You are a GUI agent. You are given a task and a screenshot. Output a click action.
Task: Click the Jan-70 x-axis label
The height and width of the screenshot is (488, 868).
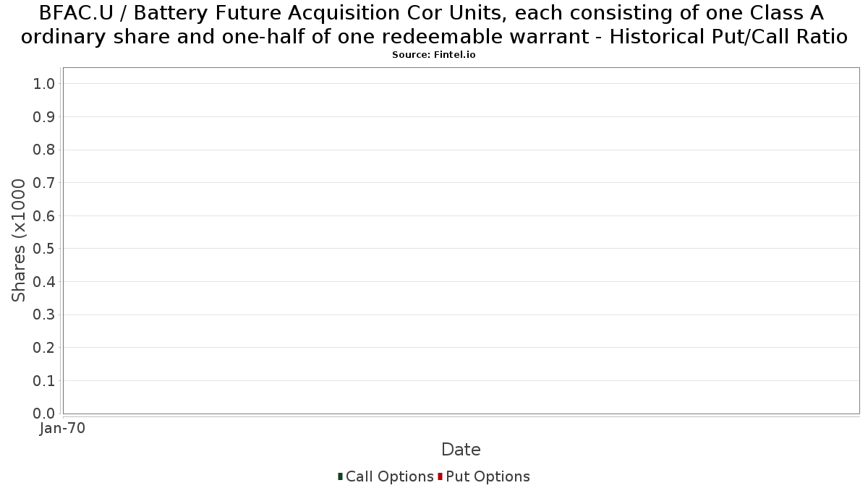pyautogui.click(x=63, y=429)
